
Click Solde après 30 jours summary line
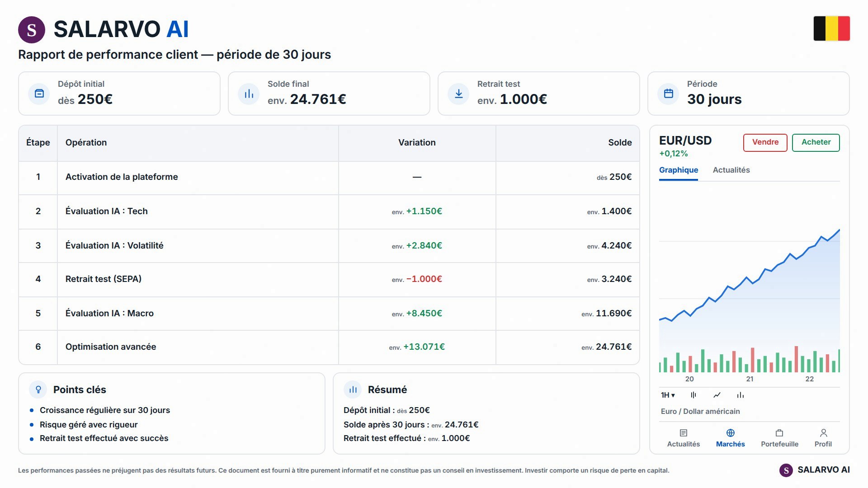(x=411, y=424)
